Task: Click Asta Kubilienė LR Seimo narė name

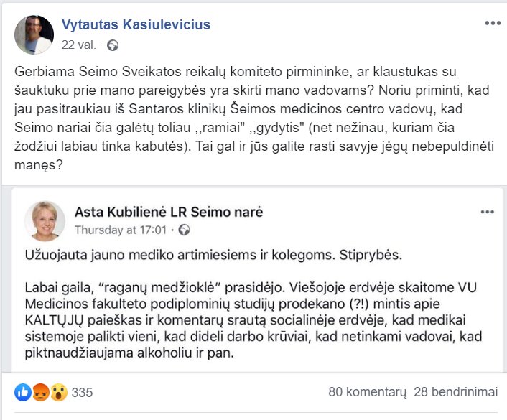Action: click(169, 212)
